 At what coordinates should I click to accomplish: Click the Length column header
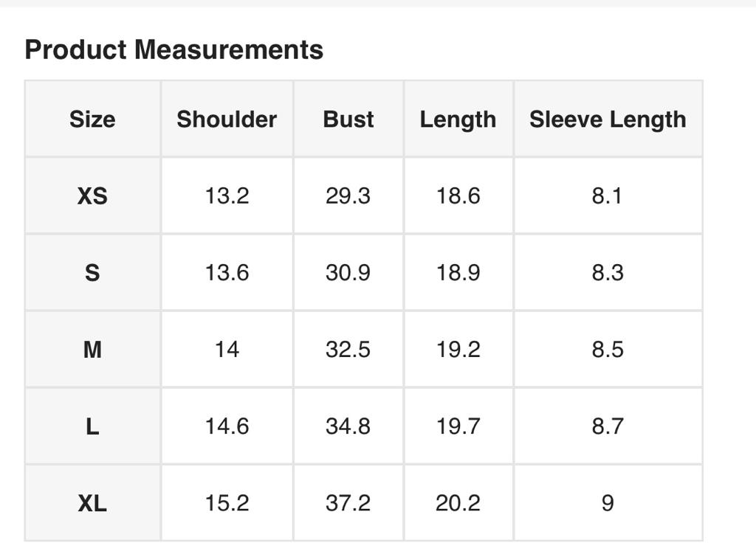[x=458, y=120]
